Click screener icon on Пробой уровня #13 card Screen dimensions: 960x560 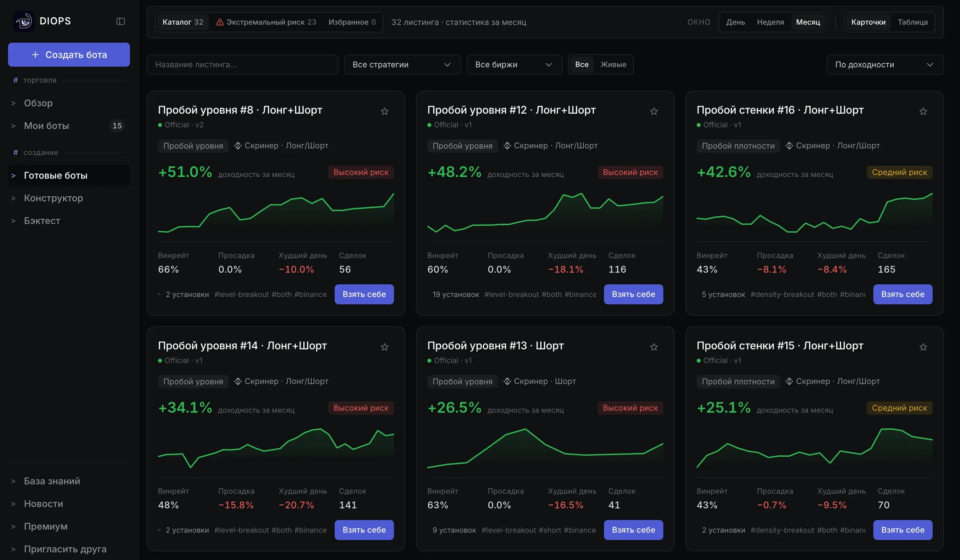(507, 381)
